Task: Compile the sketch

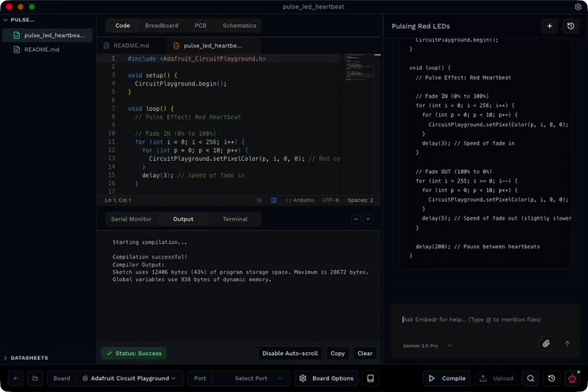Action: [447, 378]
